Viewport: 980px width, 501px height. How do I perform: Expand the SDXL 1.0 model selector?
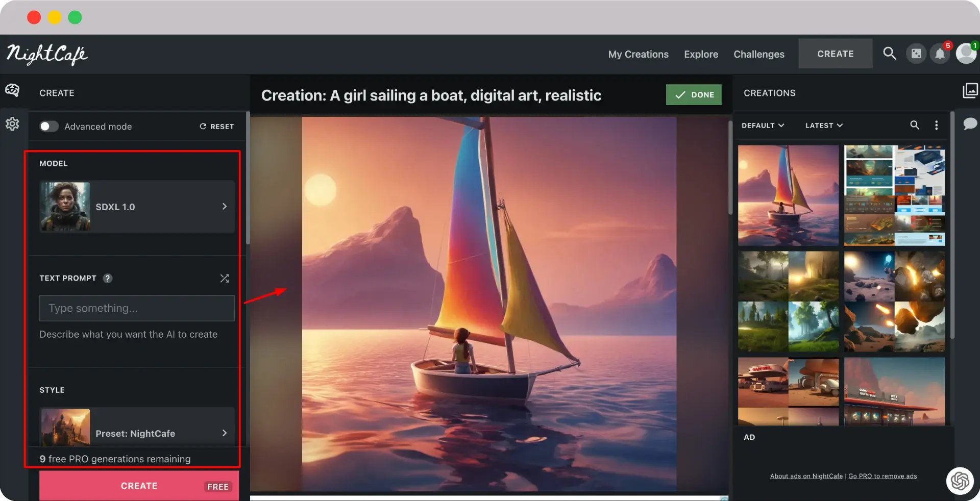point(137,207)
